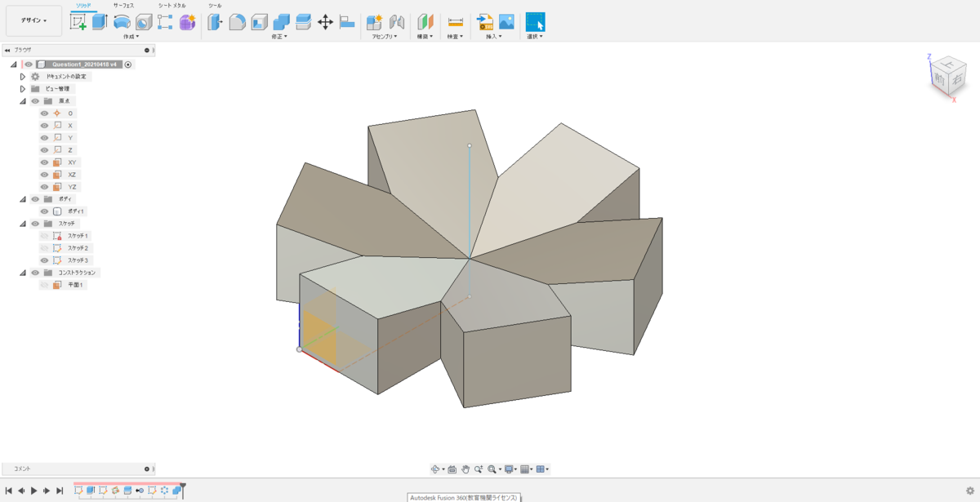The width and height of the screenshot is (980, 502).
Task: Click the ViewCube front face
Action: point(940,79)
